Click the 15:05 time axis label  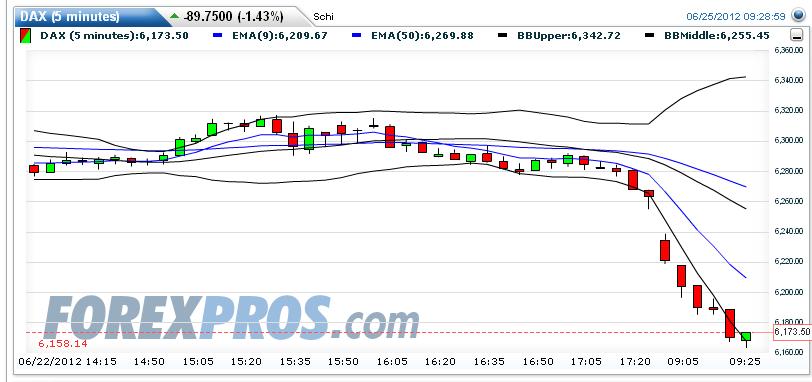pyautogui.click(x=199, y=362)
